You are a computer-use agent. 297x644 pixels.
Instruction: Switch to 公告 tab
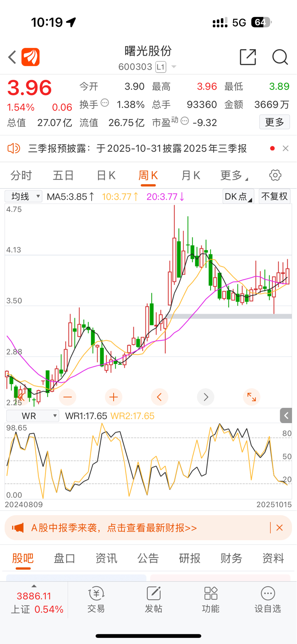(x=148, y=559)
